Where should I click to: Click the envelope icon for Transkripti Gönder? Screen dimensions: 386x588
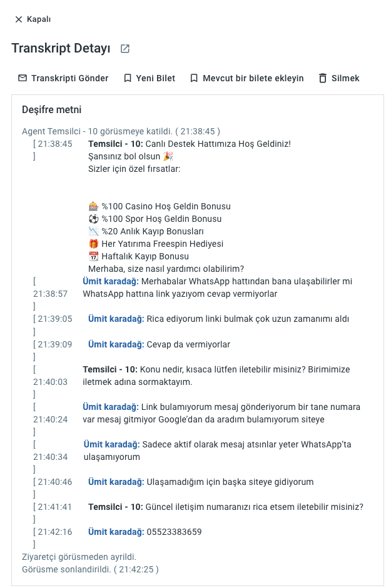[23, 78]
